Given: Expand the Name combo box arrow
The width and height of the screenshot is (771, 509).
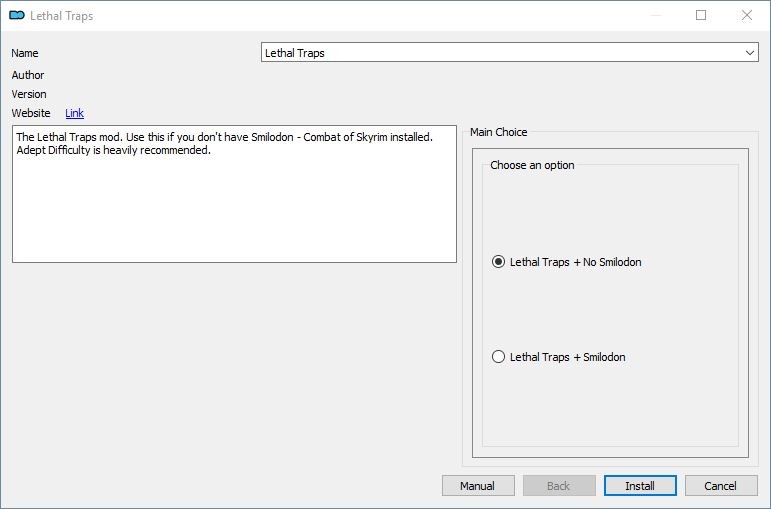Looking at the screenshot, I should tap(749, 53).
